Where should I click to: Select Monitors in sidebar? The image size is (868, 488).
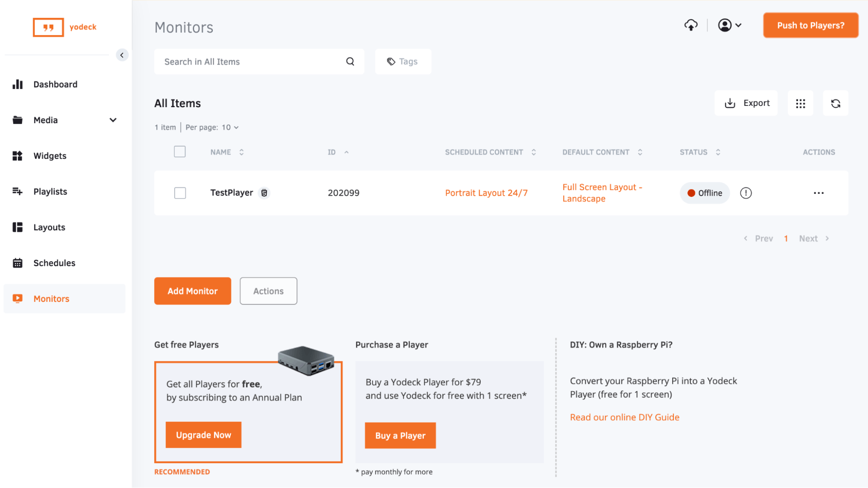[64, 298]
